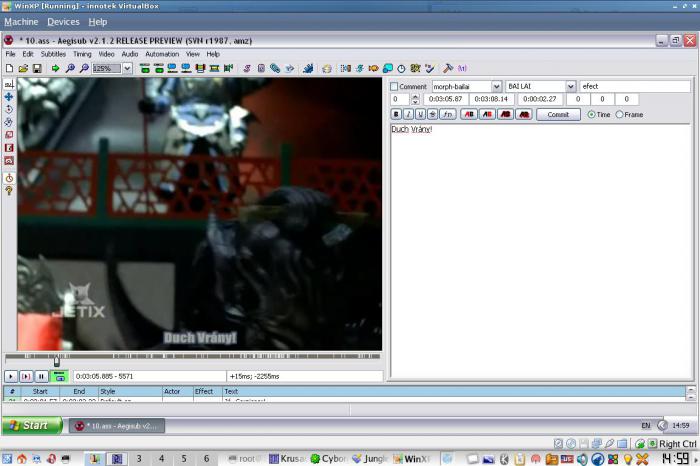Open the Automation menu
The image size is (700, 466).
pyautogui.click(x=162, y=54)
